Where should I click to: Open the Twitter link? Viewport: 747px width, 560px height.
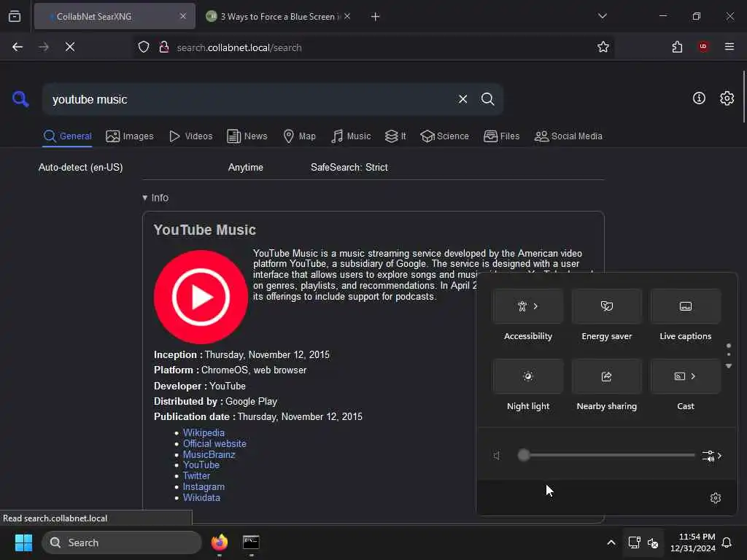pyautogui.click(x=196, y=475)
